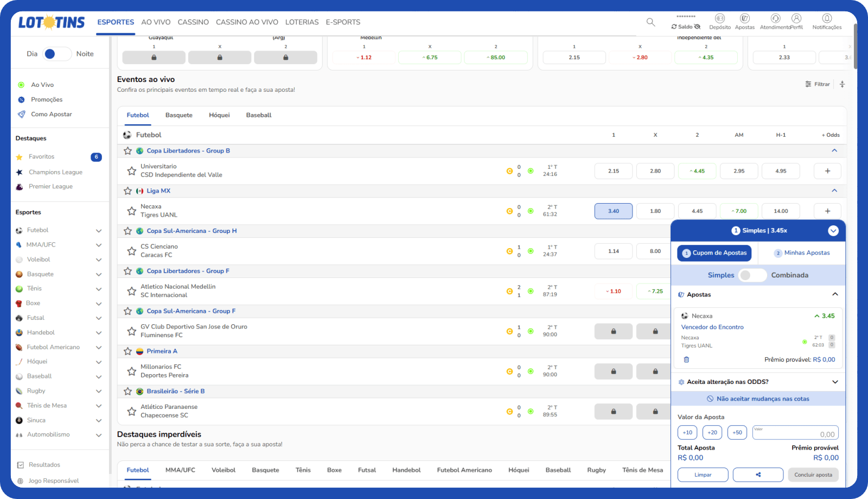Screen dimensions: 868x499
Task: Toggle the Dia/Noite theme switch
Action: coord(57,54)
